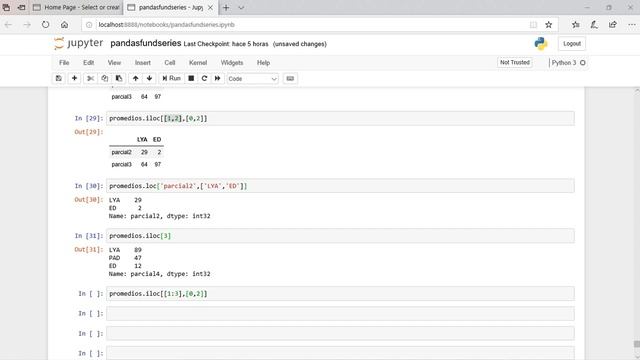Open the command palette keyboard icon
The image size is (640, 360).
290,78
